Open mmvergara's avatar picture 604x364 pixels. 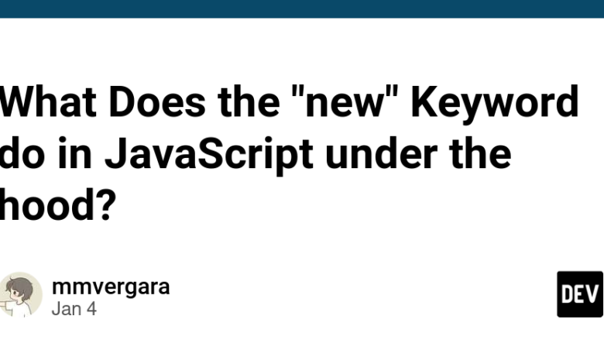(20, 294)
